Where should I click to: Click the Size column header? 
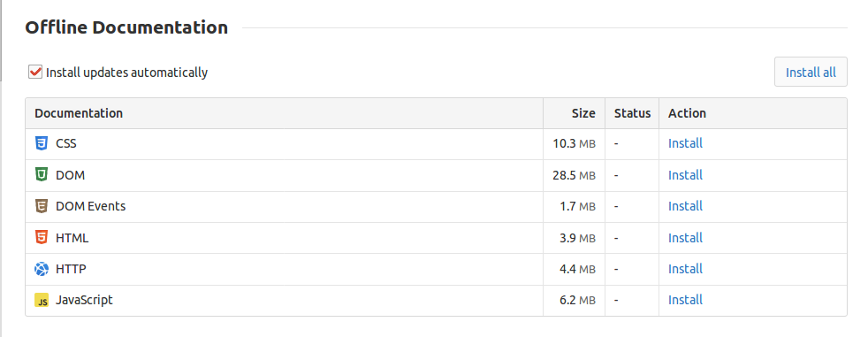(583, 113)
